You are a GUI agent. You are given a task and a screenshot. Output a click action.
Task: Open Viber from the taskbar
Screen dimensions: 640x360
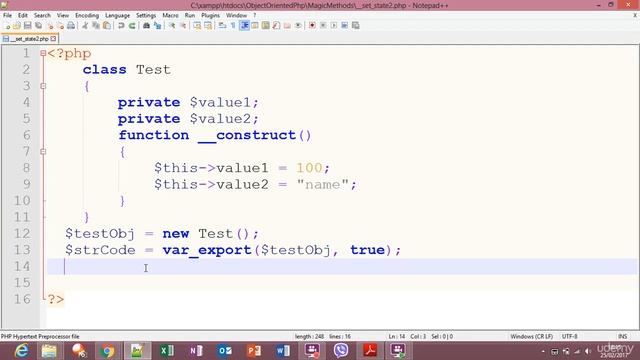(341, 351)
